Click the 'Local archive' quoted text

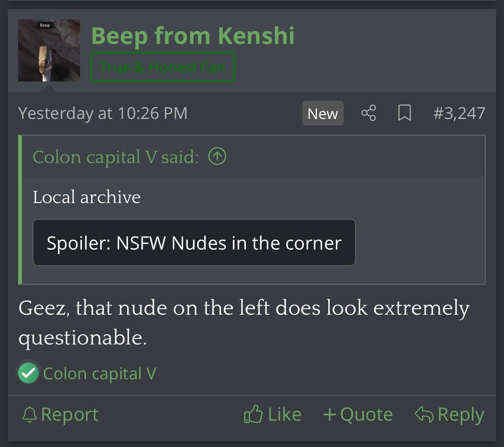(x=87, y=197)
